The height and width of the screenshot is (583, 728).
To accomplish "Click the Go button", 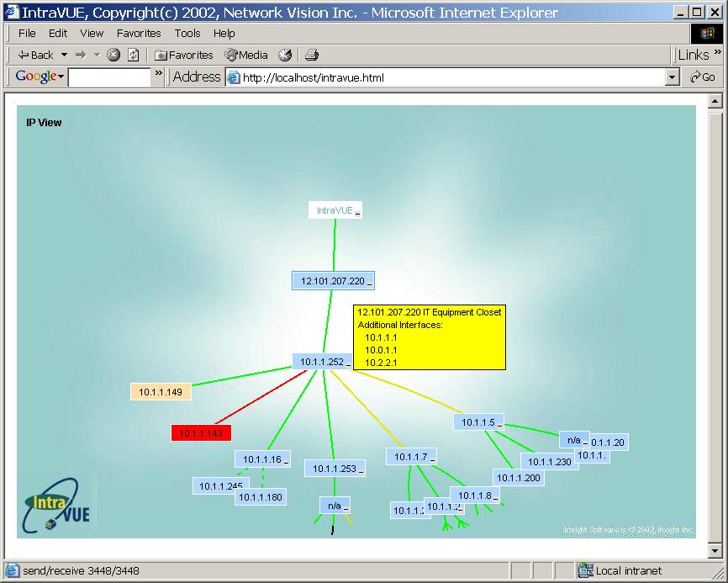I will point(703,77).
